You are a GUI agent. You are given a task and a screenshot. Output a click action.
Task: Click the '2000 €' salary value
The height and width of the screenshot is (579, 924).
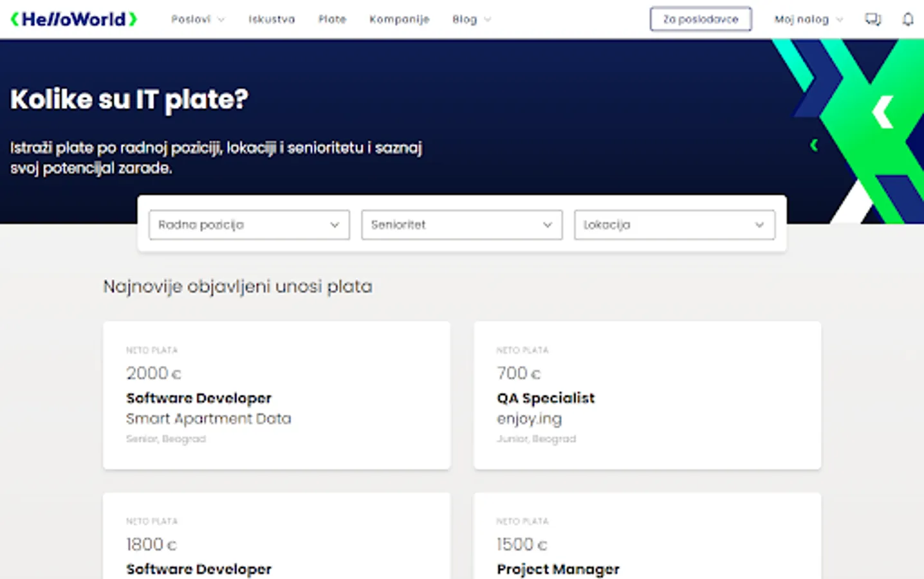[154, 373]
